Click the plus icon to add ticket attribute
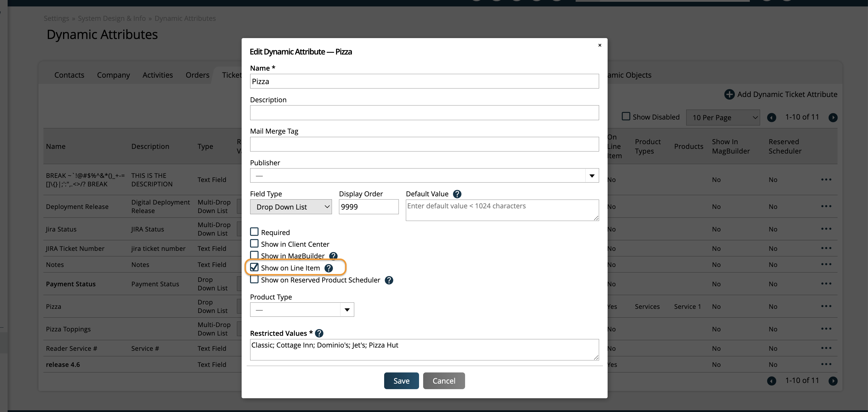The height and width of the screenshot is (412, 868). [x=729, y=95]
